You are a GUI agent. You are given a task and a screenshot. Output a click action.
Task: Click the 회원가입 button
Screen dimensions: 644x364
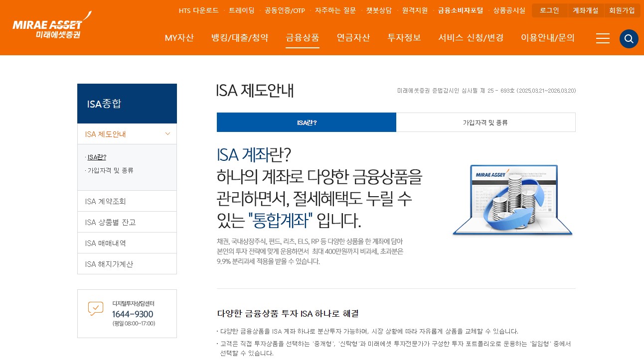pyautogui.click(x=622, y=10)
